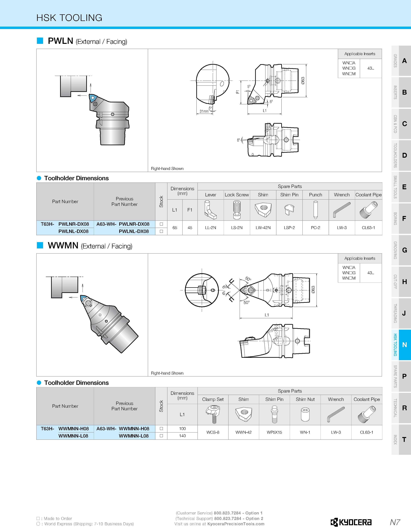Check stock box for PWLNL-DX08
Screen dimensions: 411x532
click(161, 231)
